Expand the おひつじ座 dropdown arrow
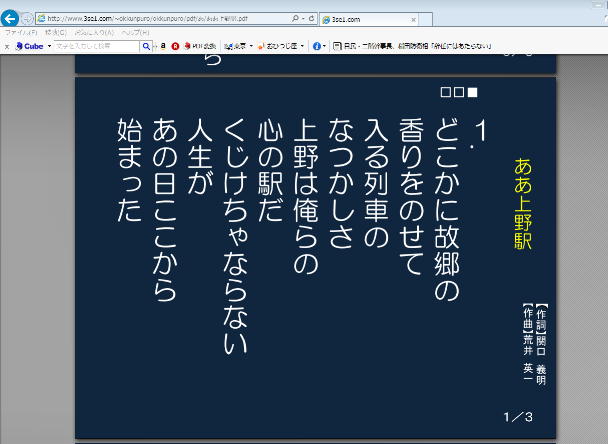 click(302, 46)
